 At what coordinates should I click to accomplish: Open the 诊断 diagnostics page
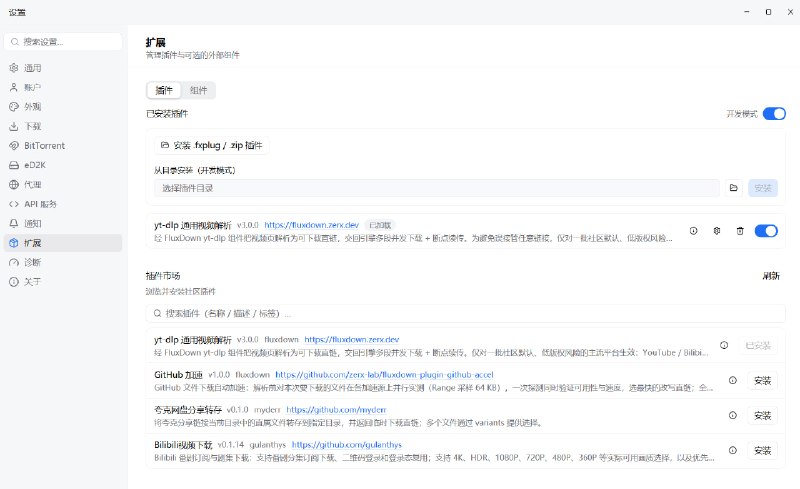point(63,262)
